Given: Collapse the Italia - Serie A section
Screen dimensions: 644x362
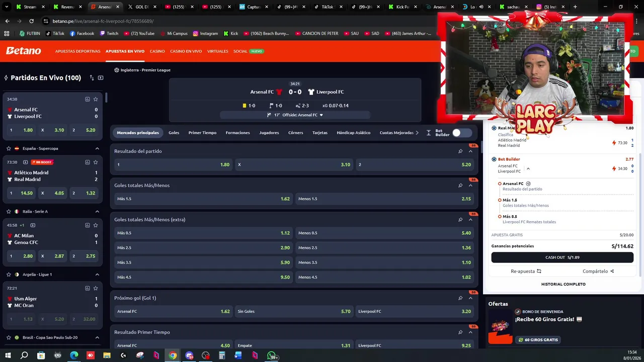Looking at the screenshot, I should [97, 211].
